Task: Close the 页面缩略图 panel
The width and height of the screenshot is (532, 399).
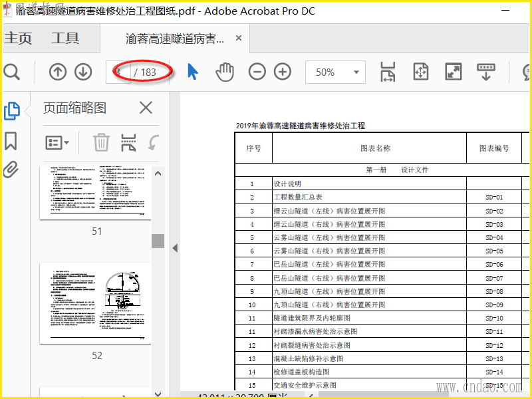Action: tap(146, 108)
